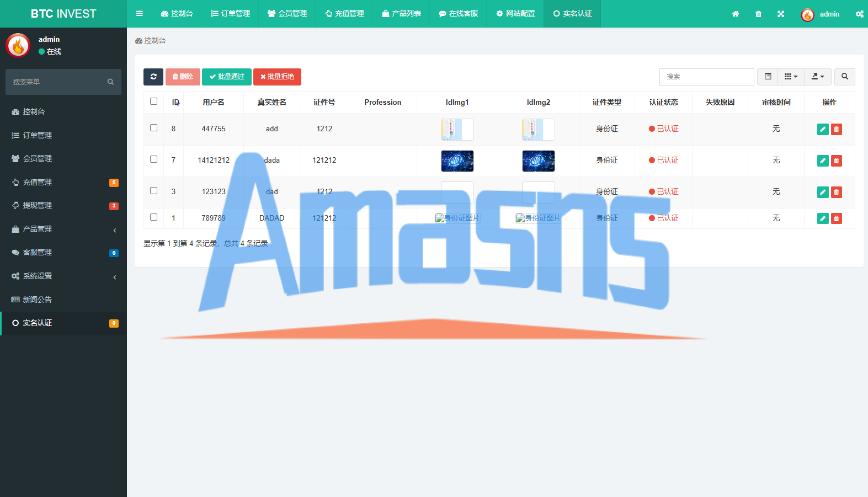Image resolution: width=868 pixels, height=497 pixels.
Task: Open 新闻公告 in the sidebar
Action: 63,300
